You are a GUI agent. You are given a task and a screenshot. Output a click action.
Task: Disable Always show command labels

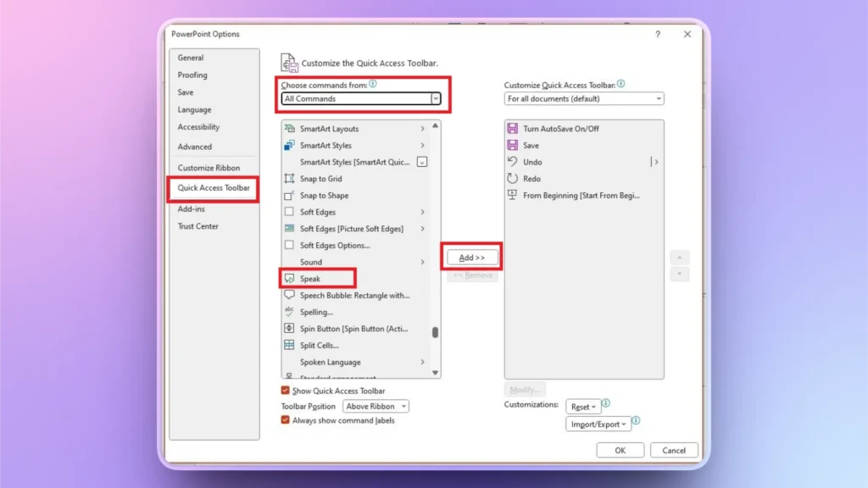pyautogui.click(x=284, y=420)
